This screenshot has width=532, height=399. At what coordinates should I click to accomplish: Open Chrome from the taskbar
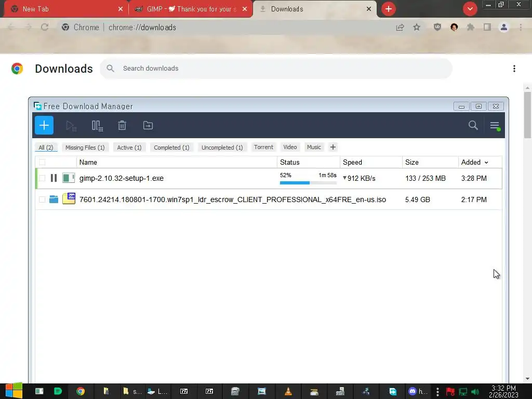tap(81, 391)
